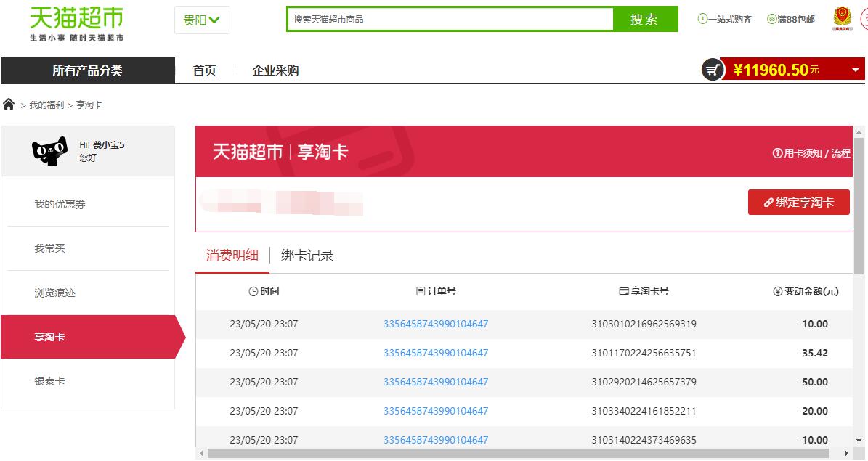This screenshot has width=868, height=461.
Task: Click the 时间 column header
Action: (264, 291)
